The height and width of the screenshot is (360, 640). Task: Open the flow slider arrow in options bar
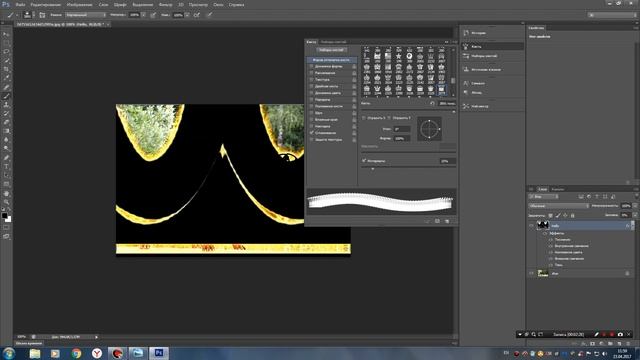[x=187, y=15]
